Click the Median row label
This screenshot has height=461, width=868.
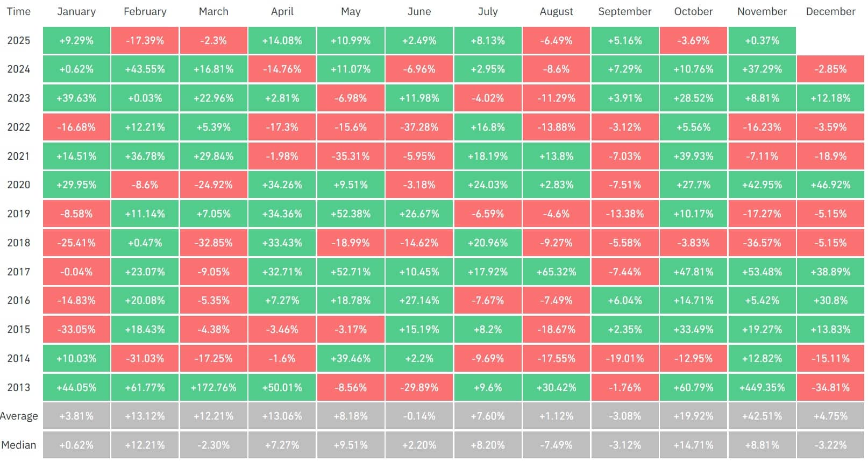point(19,445)
